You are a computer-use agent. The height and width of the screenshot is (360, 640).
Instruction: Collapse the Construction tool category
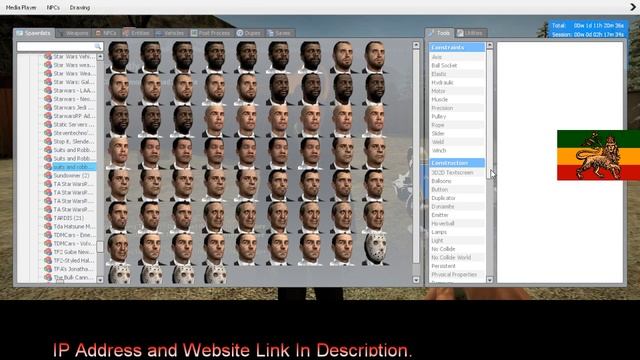[457, 163]
